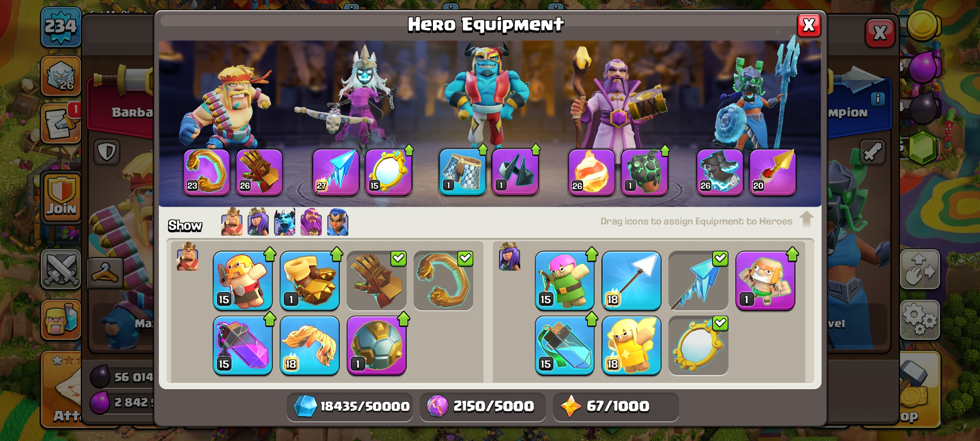Choose the Rocket Spear level 20 slot

[773, 172]
